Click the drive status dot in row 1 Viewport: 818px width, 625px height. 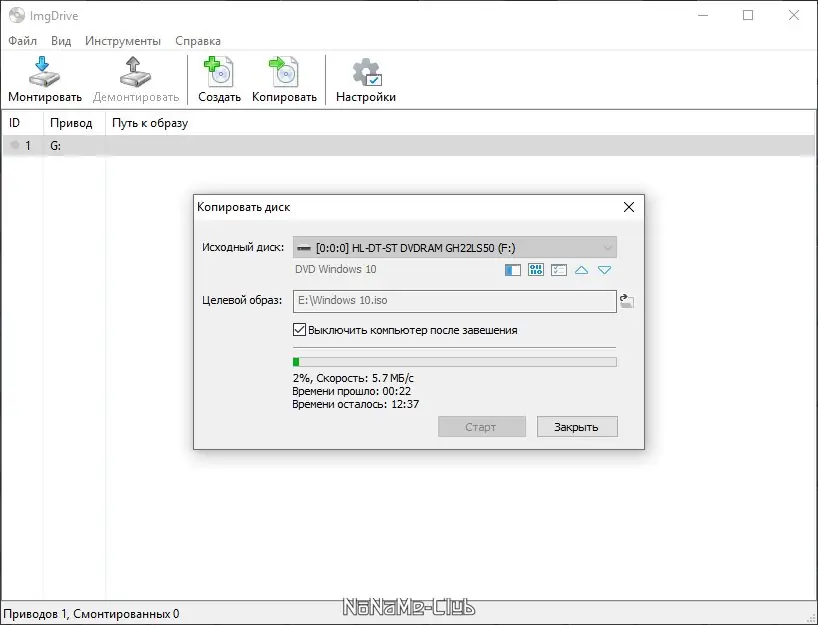tap(15, 145)
